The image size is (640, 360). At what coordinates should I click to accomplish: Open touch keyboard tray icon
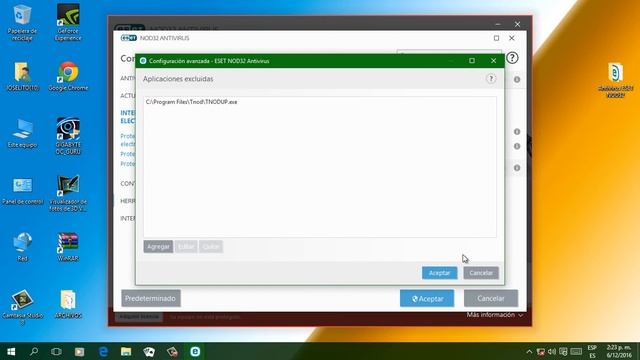coord(576,351)
